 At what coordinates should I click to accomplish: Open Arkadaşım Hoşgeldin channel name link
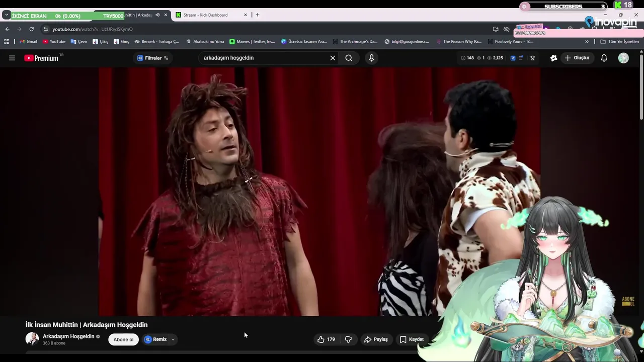tap(68, 336)
